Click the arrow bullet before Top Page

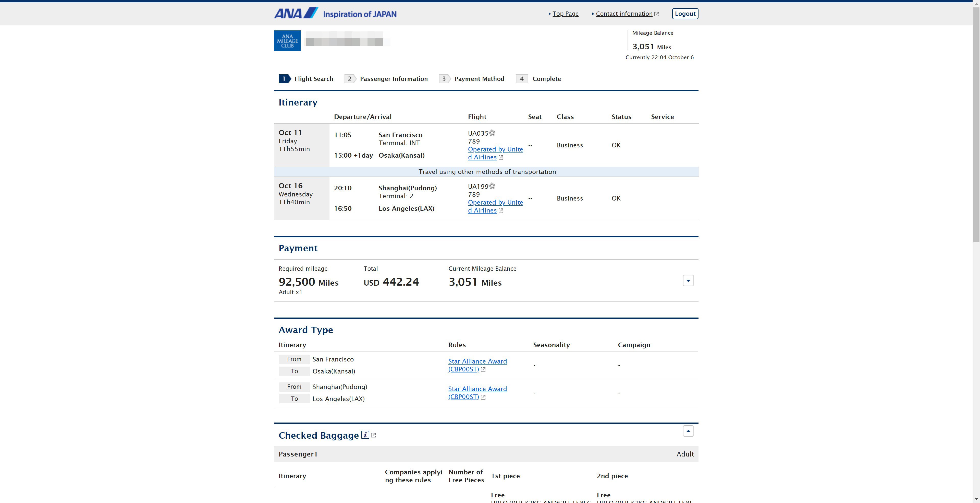(550, 14)
